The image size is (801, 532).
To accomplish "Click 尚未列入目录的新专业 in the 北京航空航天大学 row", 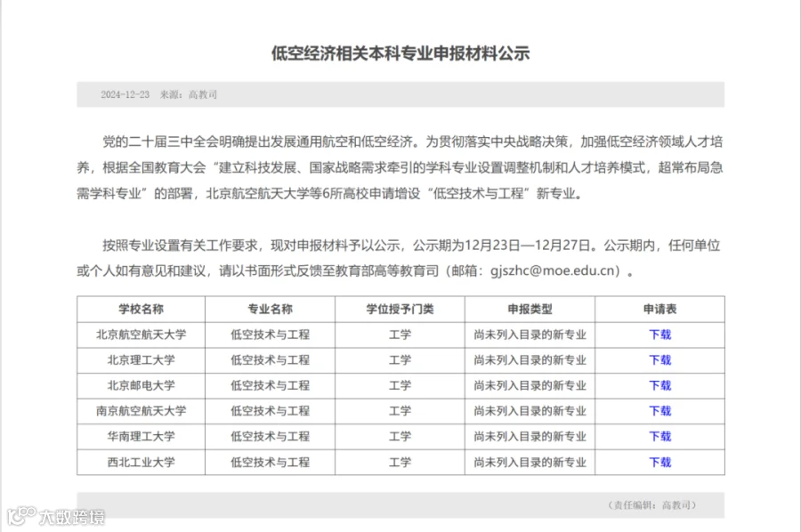I will click(x=530, y=335).
